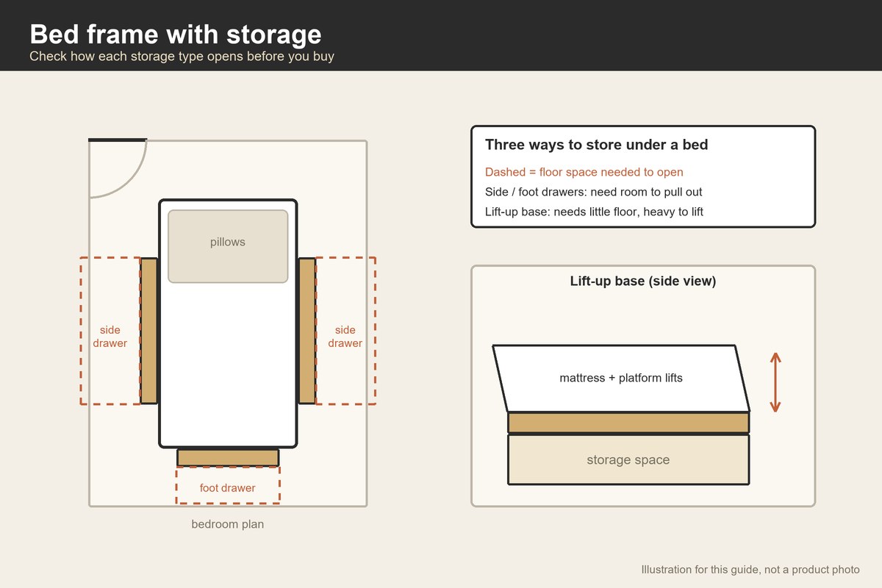Click 'Dashed = floor space needed to open' line
The height and width of the screenshot is (588, 882).
[584, 173]
